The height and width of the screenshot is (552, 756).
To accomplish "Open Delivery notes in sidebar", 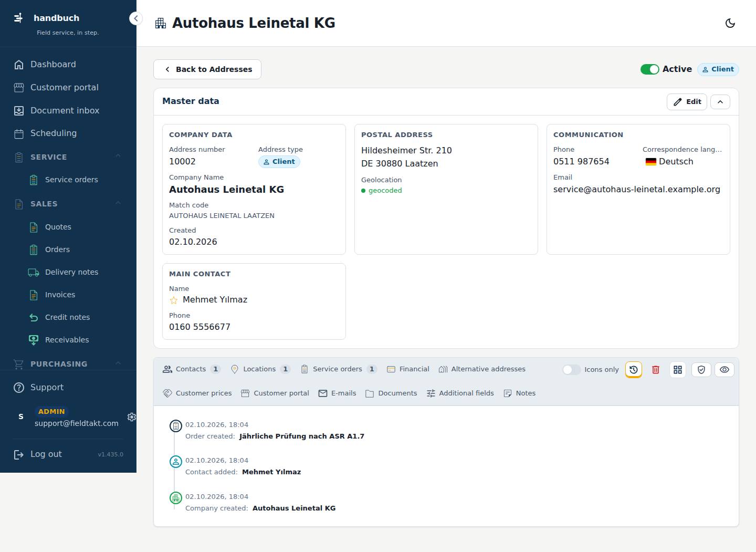I will (68, 273).
